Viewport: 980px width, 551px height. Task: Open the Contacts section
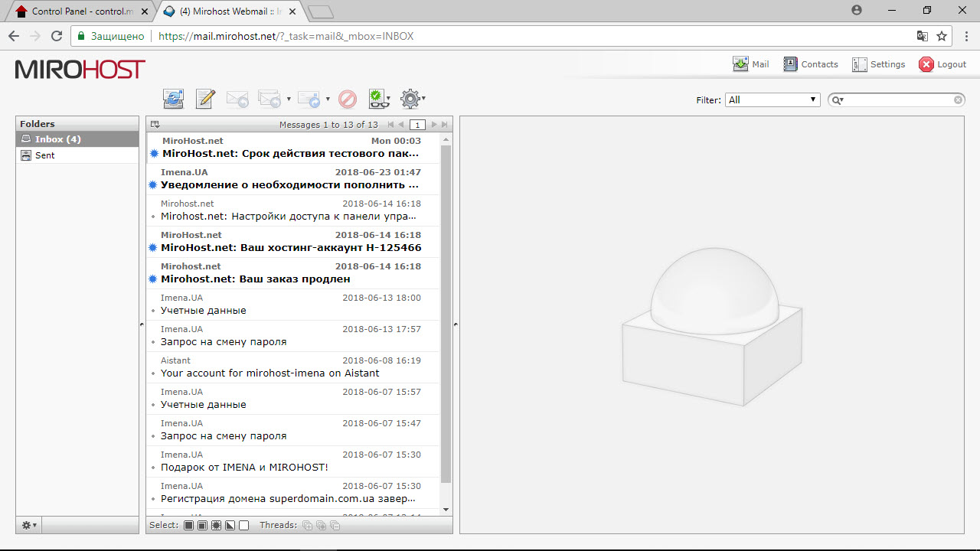click(x=811, y=64)
